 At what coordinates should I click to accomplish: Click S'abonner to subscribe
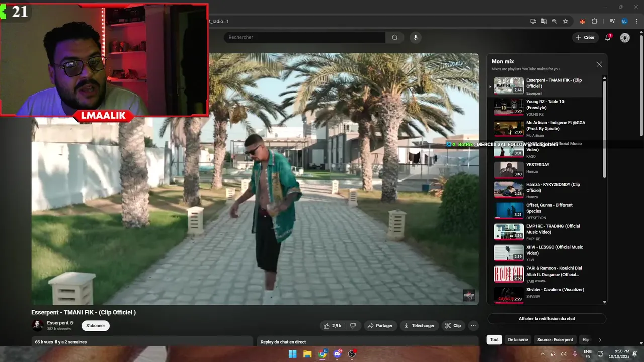pyautogui.click(x=96, y=326)
